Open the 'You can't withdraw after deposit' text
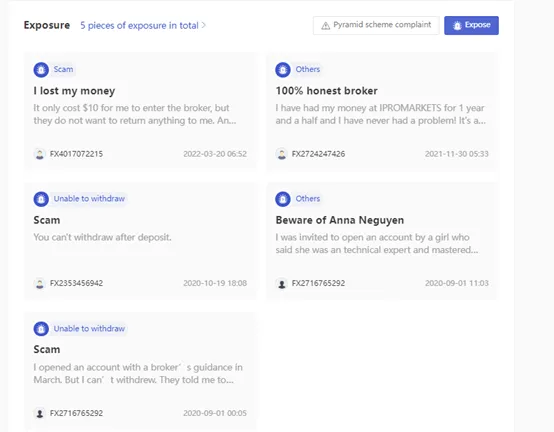The height and width of the screenshot is (432, 554). point(102,237)
